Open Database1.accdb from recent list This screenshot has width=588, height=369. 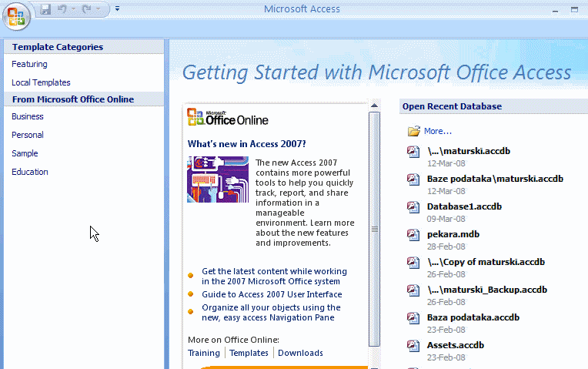tap(464, 206)
